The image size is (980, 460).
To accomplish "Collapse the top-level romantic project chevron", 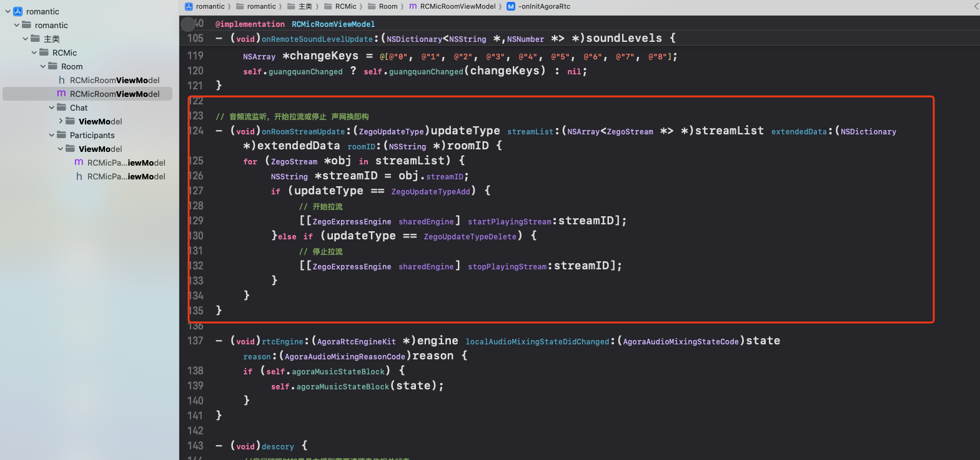I will coord(8,11).
